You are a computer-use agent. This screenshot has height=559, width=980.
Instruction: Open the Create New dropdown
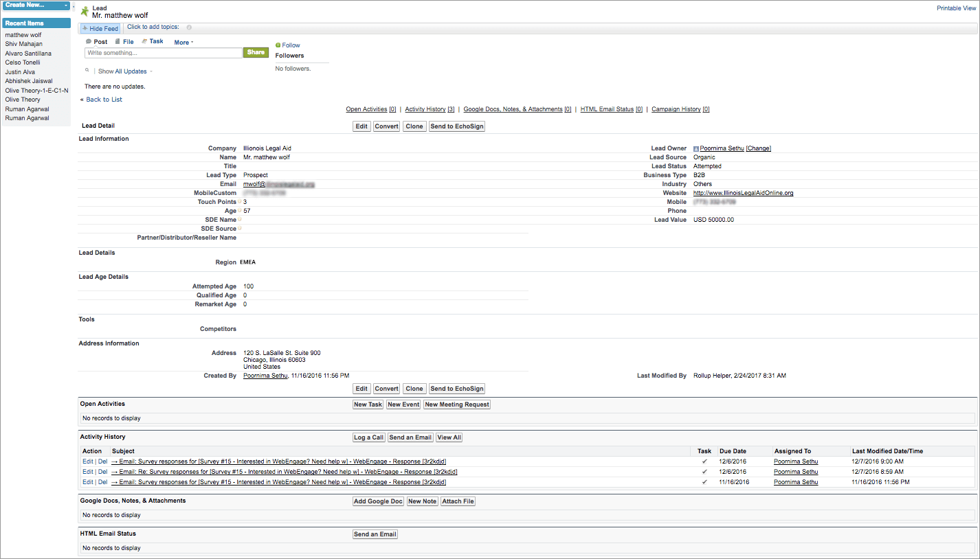pyautogui.click(x=36, y=5)
